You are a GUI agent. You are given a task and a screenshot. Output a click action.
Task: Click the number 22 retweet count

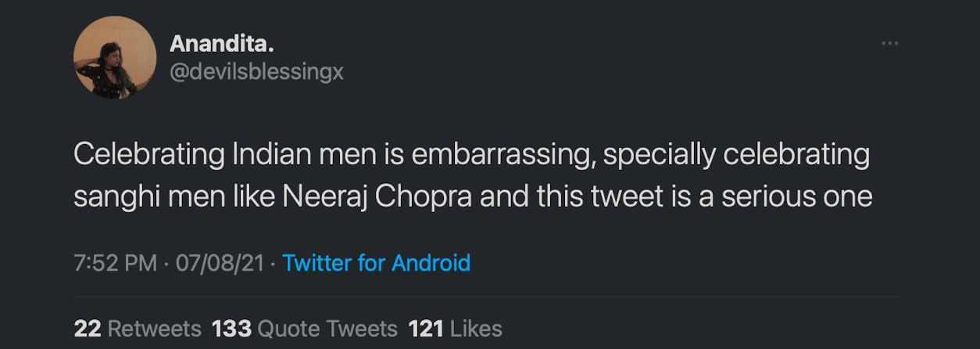tap(88, 328)
